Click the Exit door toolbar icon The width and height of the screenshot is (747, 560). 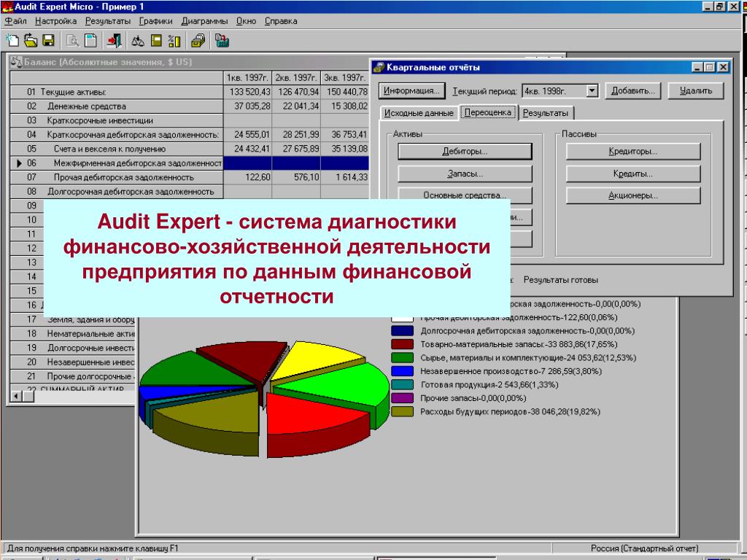114,41
